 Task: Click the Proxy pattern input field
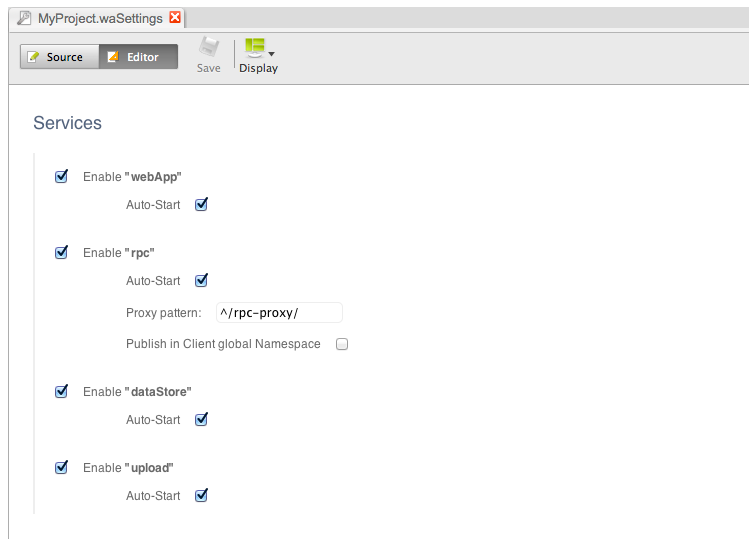tap(279, 313)
